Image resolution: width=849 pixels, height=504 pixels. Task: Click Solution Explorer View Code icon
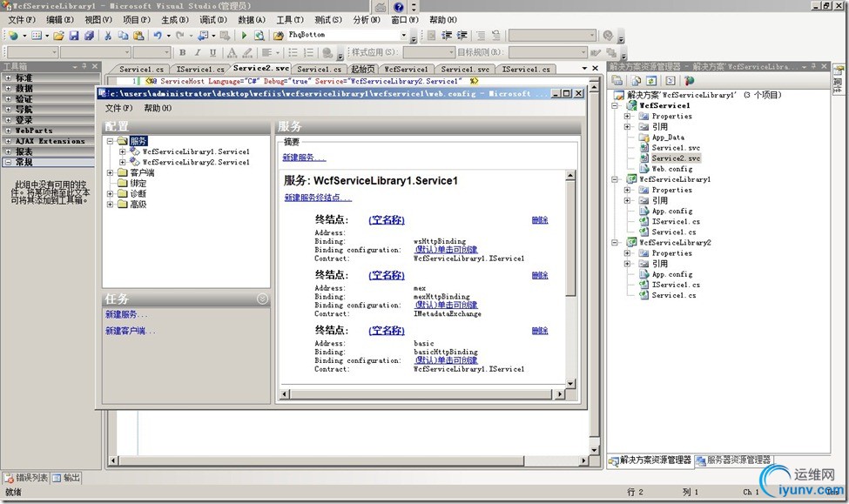click(670, 81)
